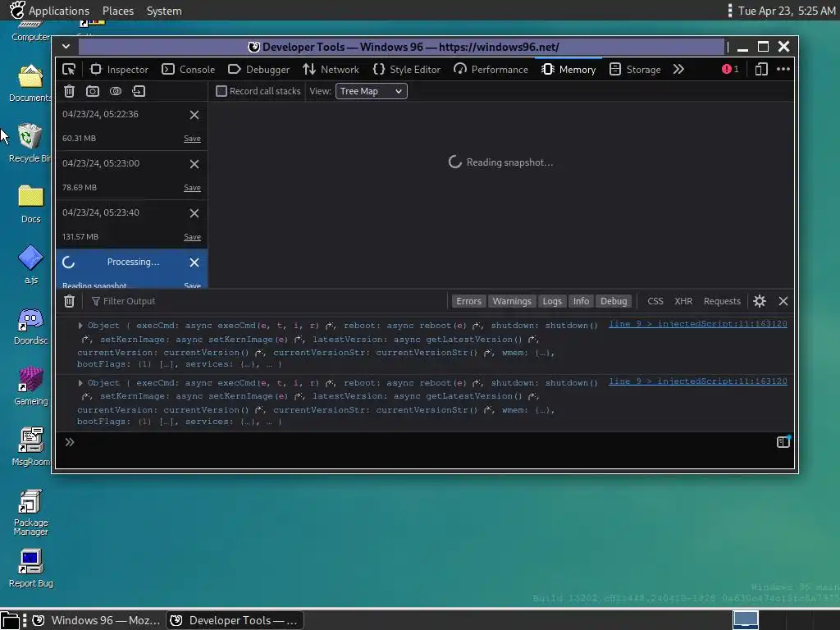Expand the second logged Object
This screenshot has height=630, width=840.
pyautogui.click(x=80, y=382)
